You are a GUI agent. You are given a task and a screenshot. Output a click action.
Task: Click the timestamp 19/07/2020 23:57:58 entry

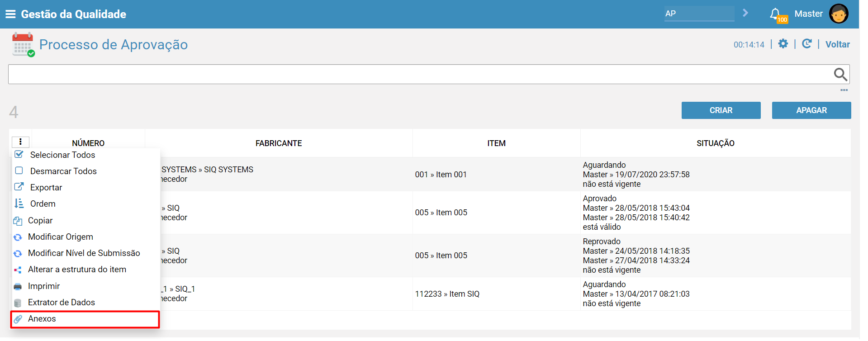[x=652, y=175]
